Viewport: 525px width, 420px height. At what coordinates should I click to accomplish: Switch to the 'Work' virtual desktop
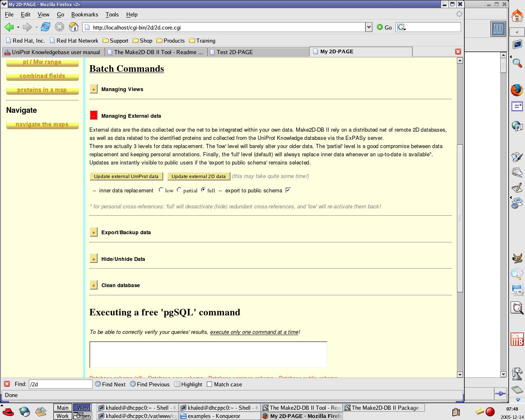click(x=63, y=416)
